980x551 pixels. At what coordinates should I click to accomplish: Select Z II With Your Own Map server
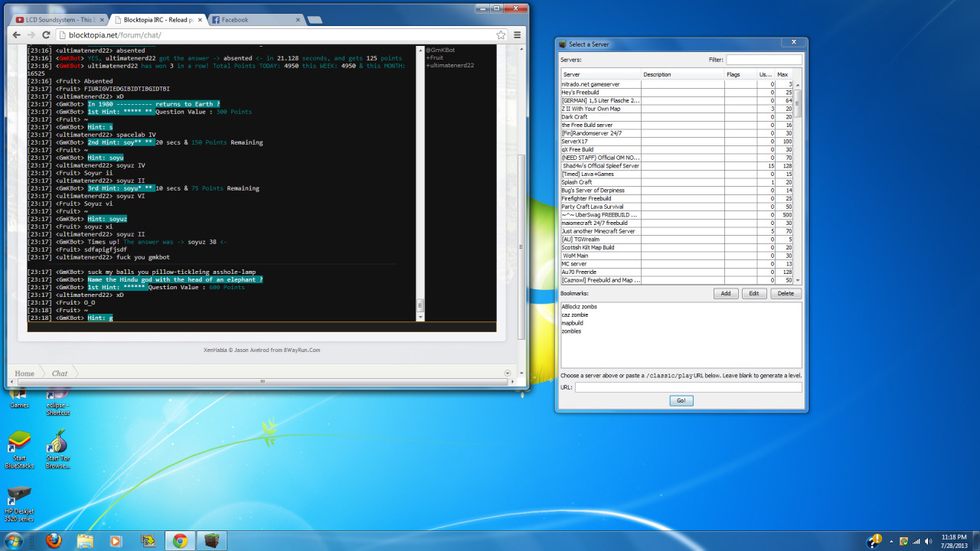click(677, 109)
